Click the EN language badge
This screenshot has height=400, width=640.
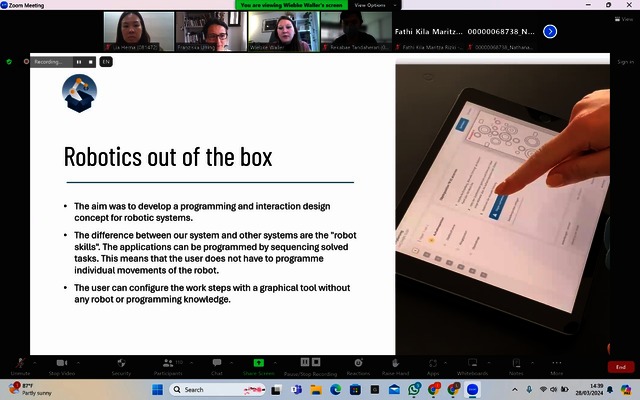(x=106, y=62)
